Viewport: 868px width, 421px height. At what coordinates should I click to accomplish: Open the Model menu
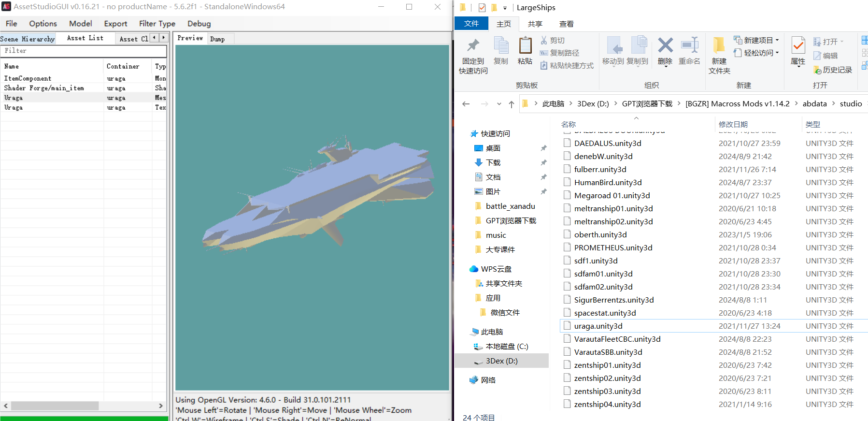[x=80, y=23]
